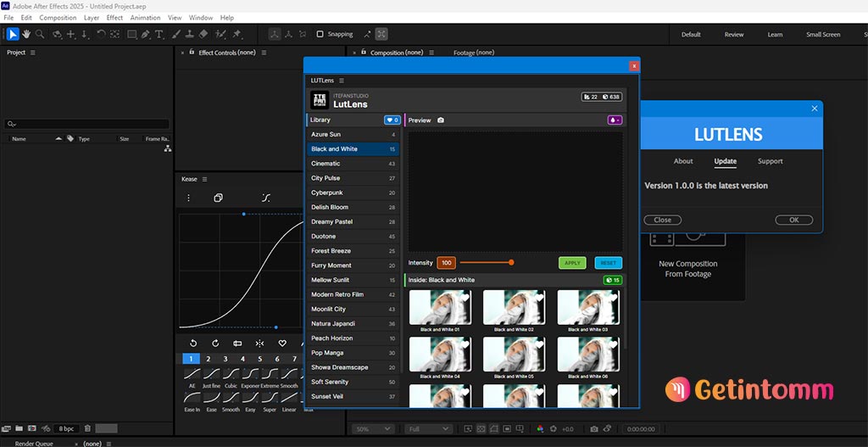The image size is (868, 447).
Task: Switch to the Review workspace
Action: [x=734, y=34]
